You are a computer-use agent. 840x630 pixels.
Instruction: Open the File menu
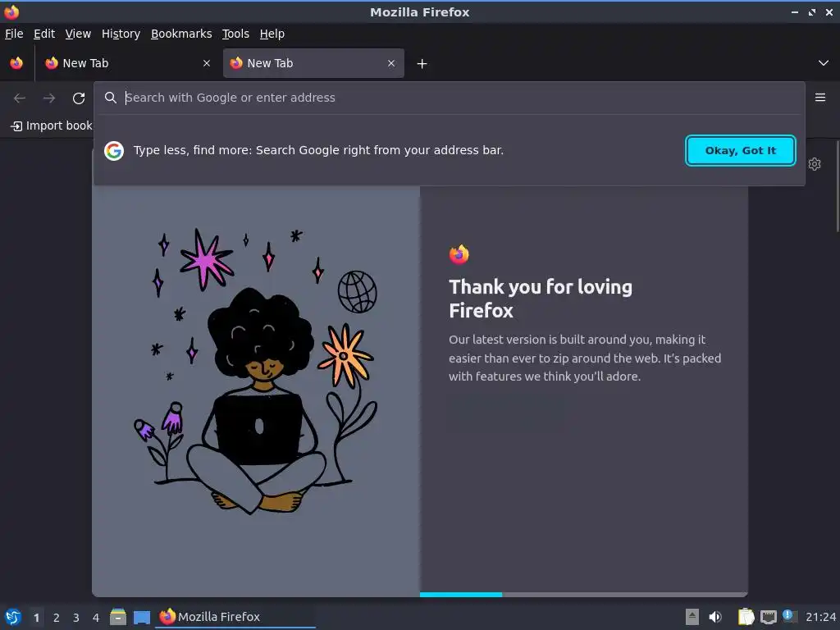tap(14, 34)
